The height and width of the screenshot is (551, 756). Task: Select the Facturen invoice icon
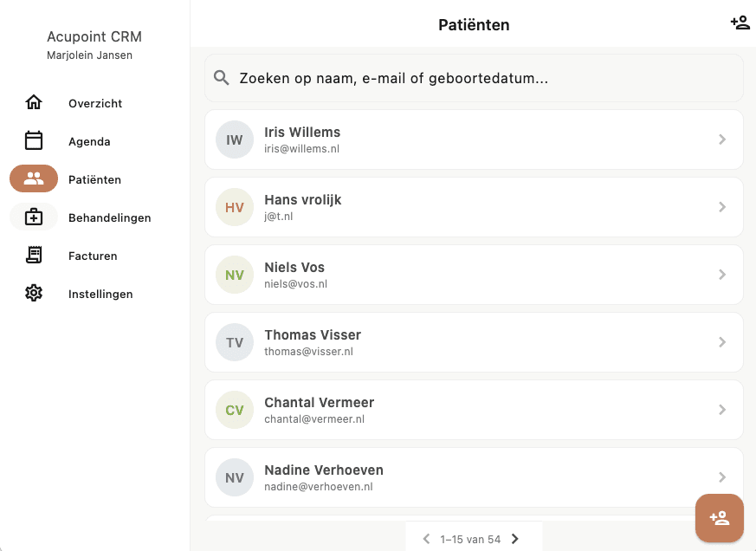[33, 255]
